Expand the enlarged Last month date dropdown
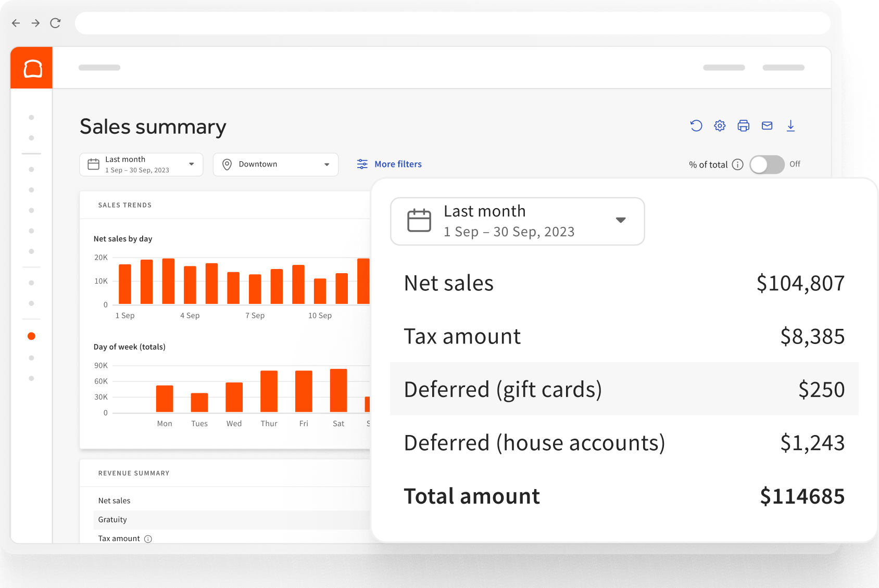This screenshot has width=879, height=588. (x=518, y=221)
